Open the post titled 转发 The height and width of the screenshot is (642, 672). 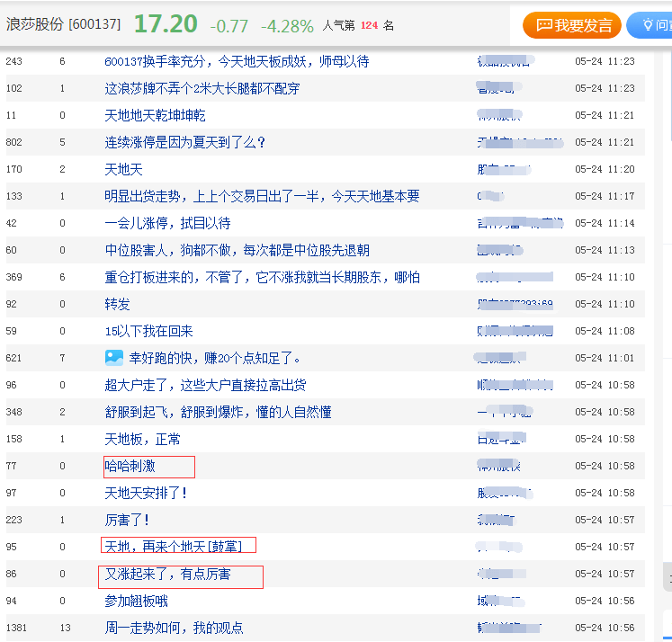118,304
